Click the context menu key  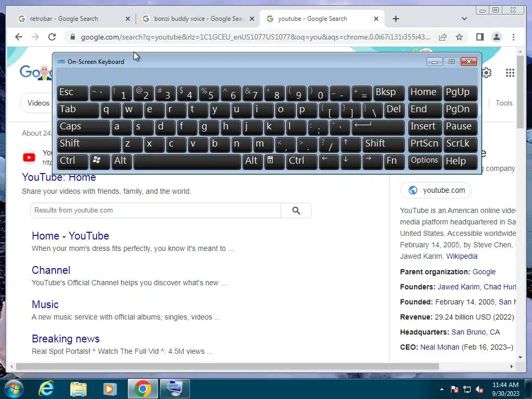274,162
